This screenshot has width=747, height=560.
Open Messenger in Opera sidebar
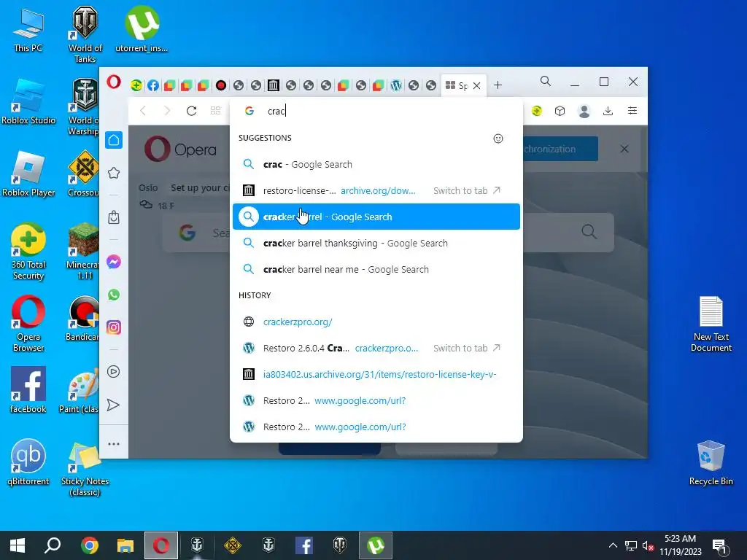click(114, 262)
